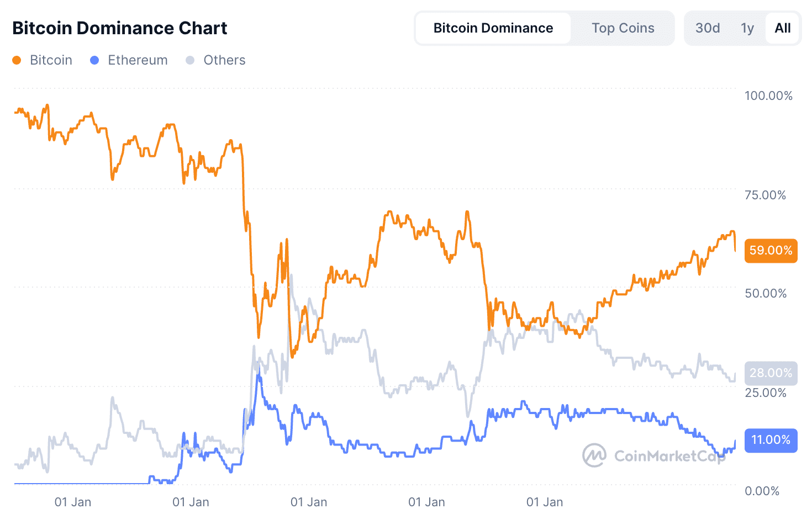Click the 50.00% gridline label

(766, 293)
